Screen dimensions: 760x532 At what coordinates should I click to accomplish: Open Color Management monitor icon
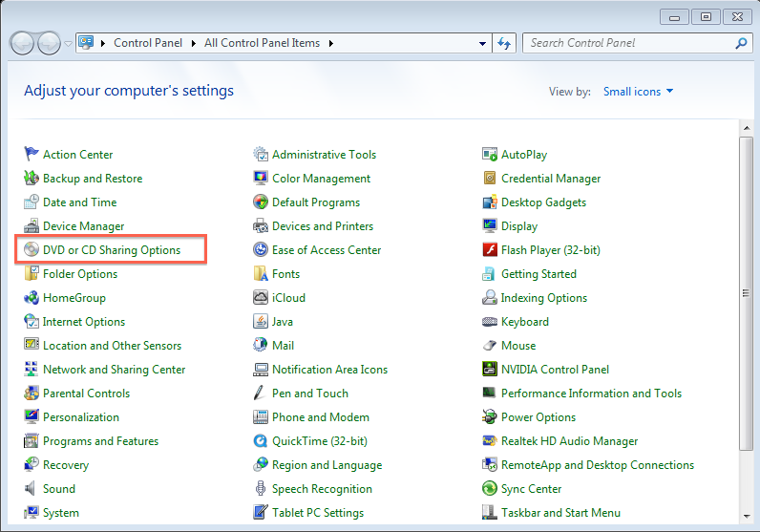[x=261, y=178]
